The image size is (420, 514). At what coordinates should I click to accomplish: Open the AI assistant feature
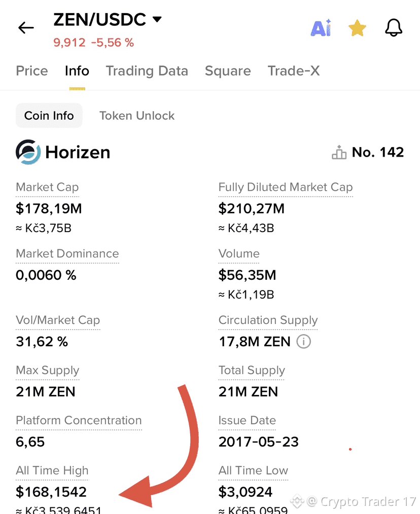coord(321,28)
